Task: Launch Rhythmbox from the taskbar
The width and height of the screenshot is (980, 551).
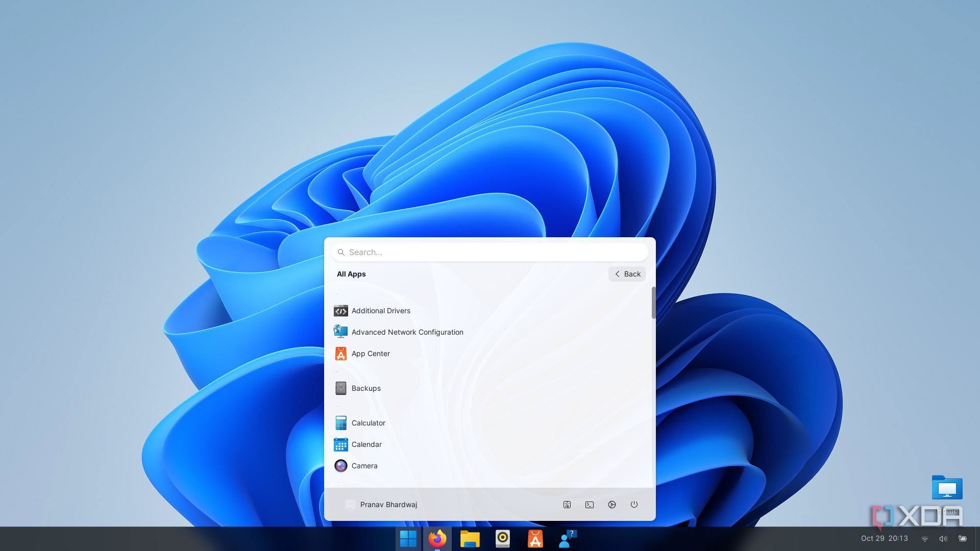Action: (502, 539)
